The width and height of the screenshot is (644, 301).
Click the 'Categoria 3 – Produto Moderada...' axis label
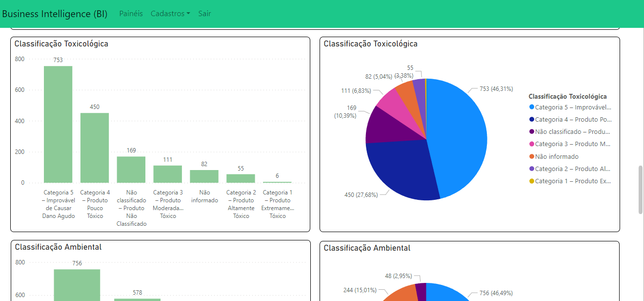[168, 204]
